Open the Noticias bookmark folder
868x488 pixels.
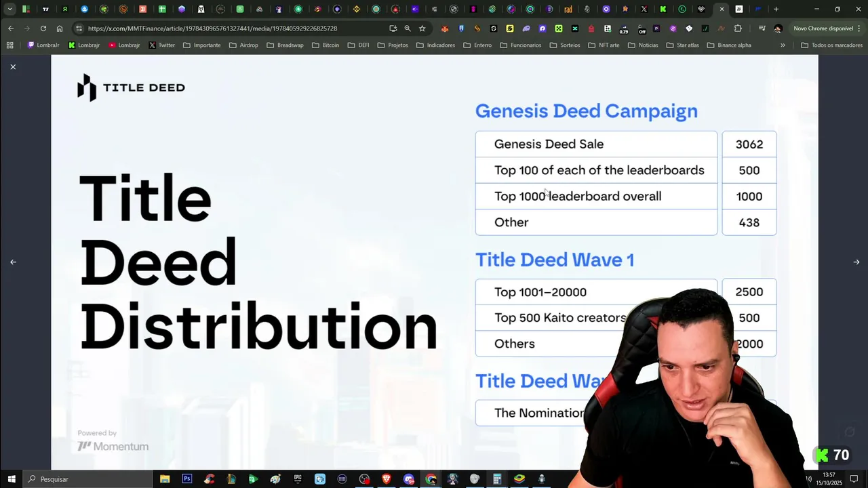643,45
